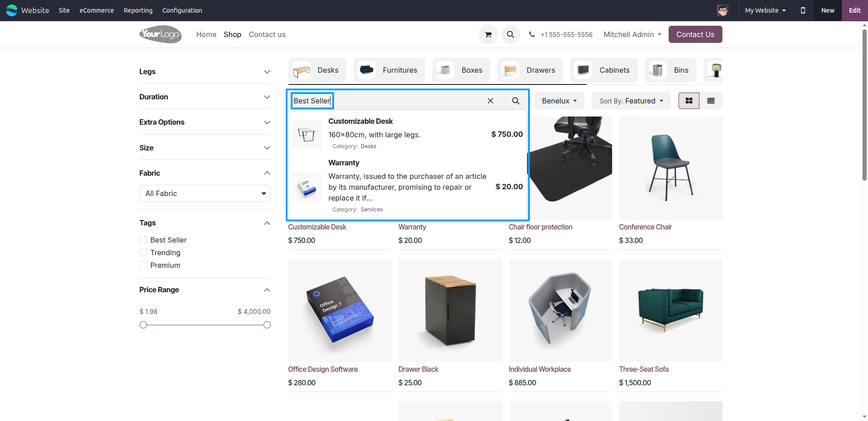Click the Services category text in suggestion
This screenshot has width=868, height=421.
tap(372, 210)
